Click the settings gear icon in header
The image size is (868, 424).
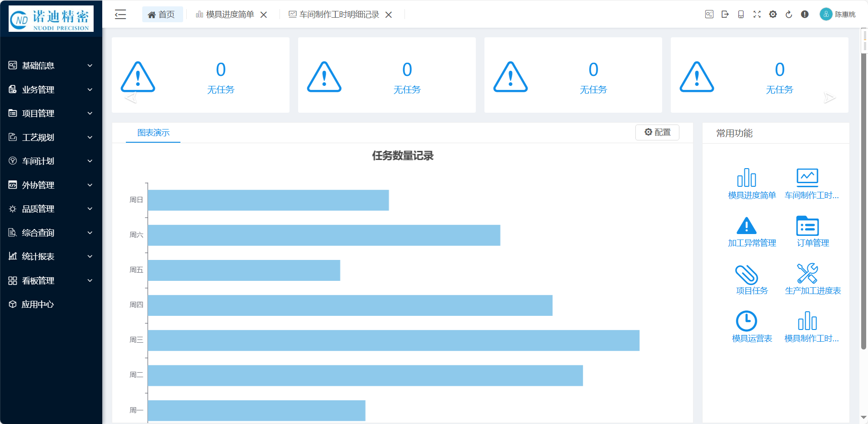tap(773, 15)
